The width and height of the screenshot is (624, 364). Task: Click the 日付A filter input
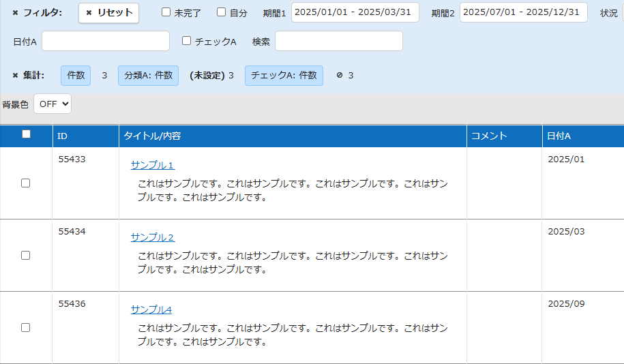(106, 41)
